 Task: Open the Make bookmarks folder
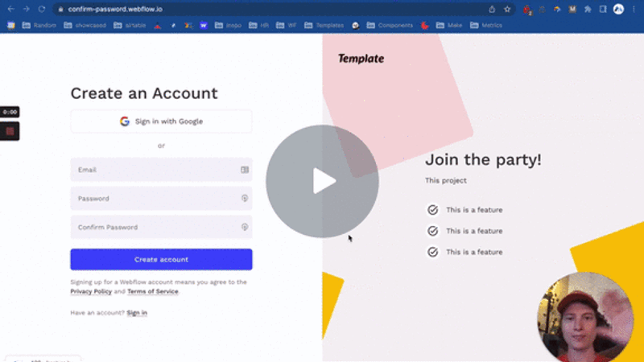pyautogui.click(x=449, y=26)
